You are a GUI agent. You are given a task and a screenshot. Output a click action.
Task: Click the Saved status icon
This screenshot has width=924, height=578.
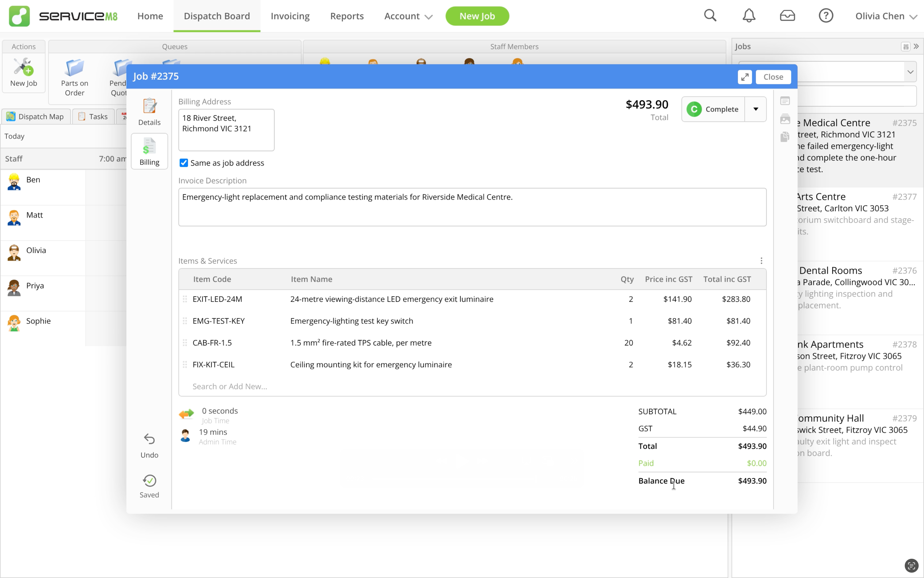[149, 481]
